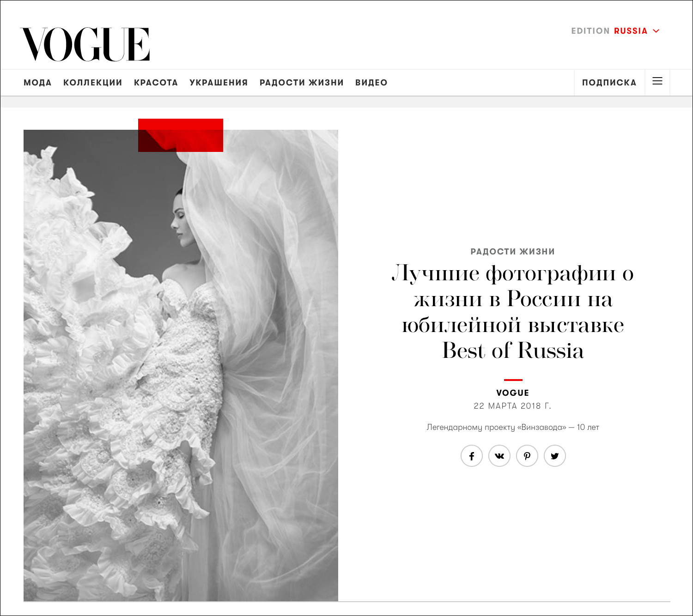Share article via VK icon
The height and width of the screenshot is (616, 693).
[x=499, y=456]
